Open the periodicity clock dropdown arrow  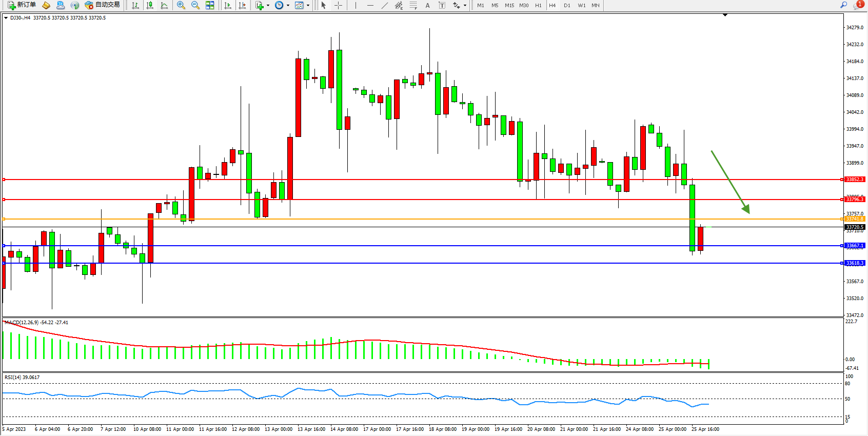point(288,6)
